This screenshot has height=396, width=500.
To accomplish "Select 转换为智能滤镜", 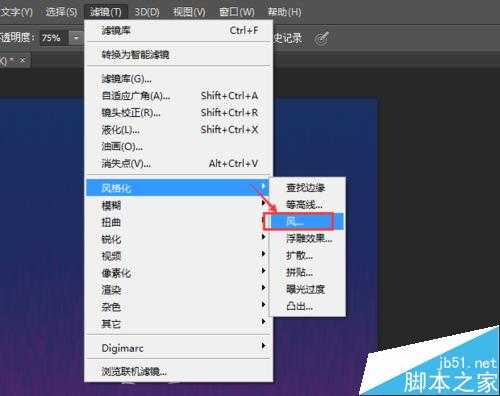I will [179, 54].
